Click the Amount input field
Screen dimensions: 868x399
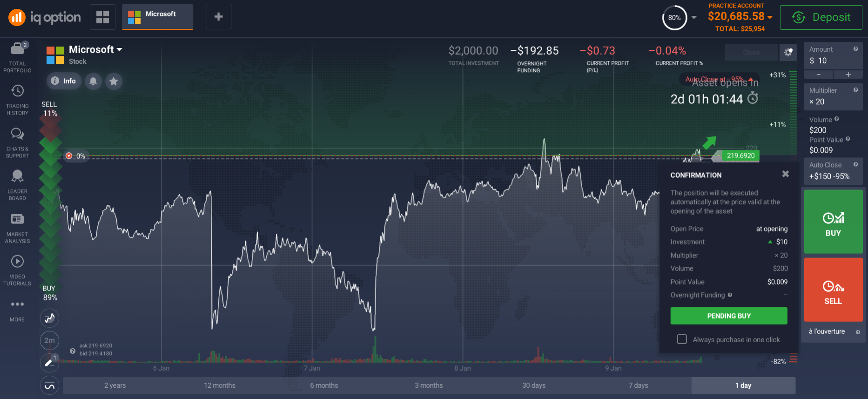coord(833,56)
